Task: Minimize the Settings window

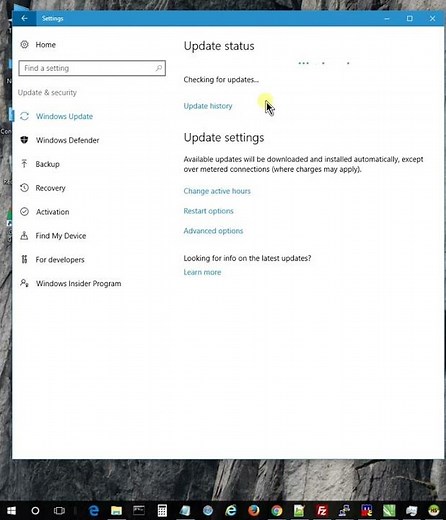Action: pyautogui.click(x=387, y=19)
